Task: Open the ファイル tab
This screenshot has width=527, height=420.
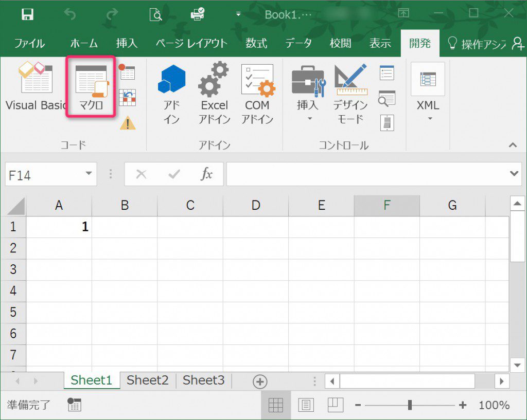Action: click(29, 43)
